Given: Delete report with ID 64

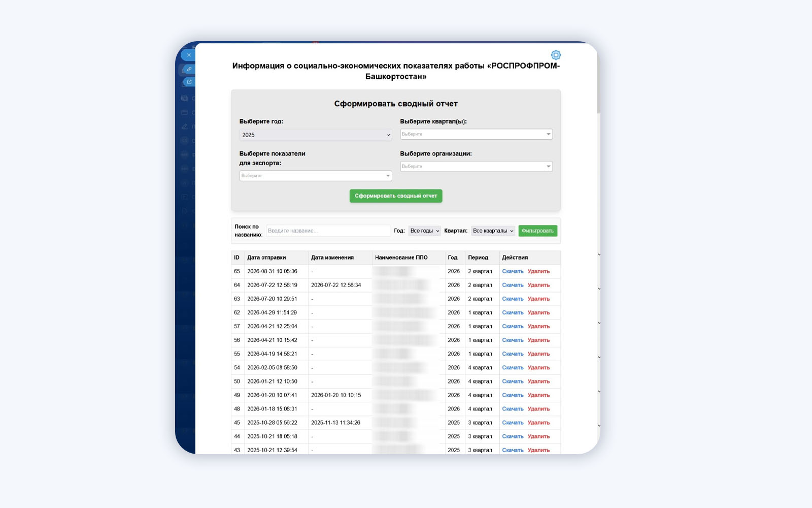Looking at the screenshot, I should pyautogui.click(x=538, y=285).
